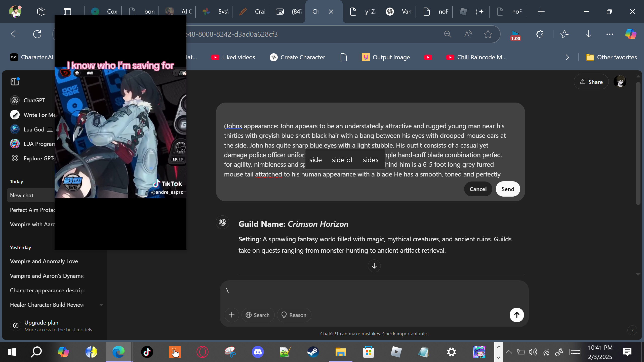Open the Chill Raincode M... bookmark
Screen dimensions: 644x362
[x=476, y=57]
